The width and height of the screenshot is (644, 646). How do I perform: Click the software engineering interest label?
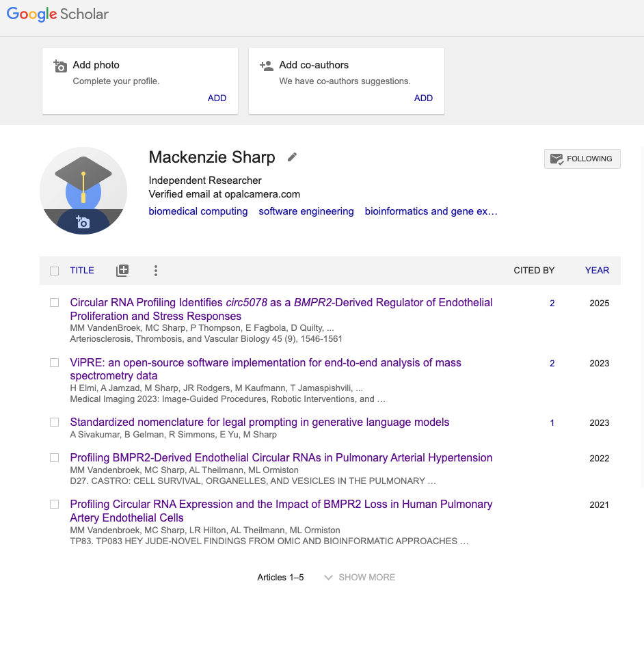[x=306, y=211]
